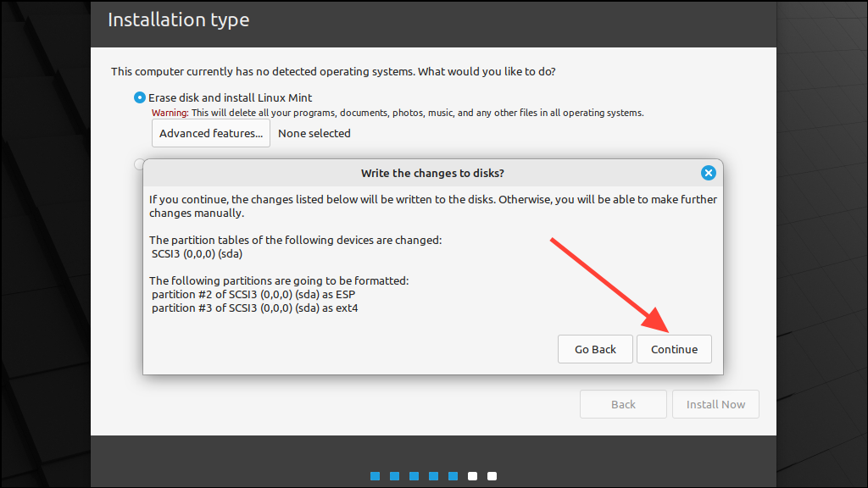
Task: Click the last white progress square
Action: 492,476
